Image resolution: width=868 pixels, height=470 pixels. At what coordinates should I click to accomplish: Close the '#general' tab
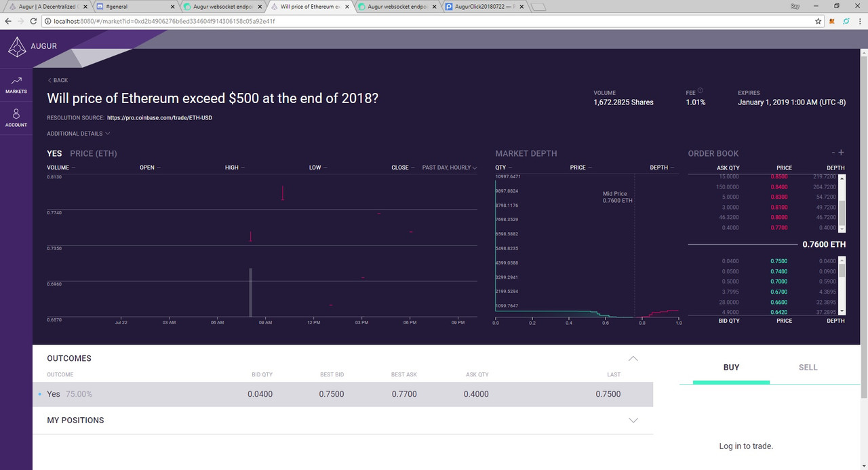point(172,6)
